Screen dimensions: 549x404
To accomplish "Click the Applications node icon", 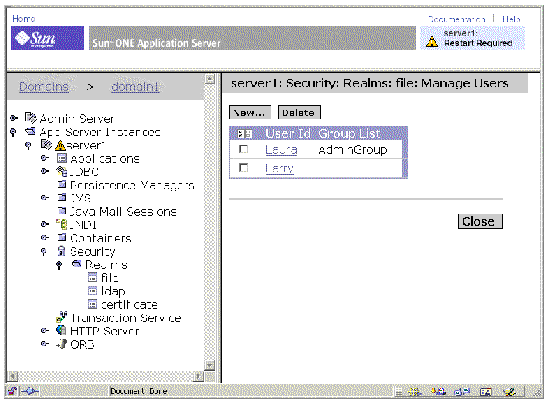I will (62, 158).
